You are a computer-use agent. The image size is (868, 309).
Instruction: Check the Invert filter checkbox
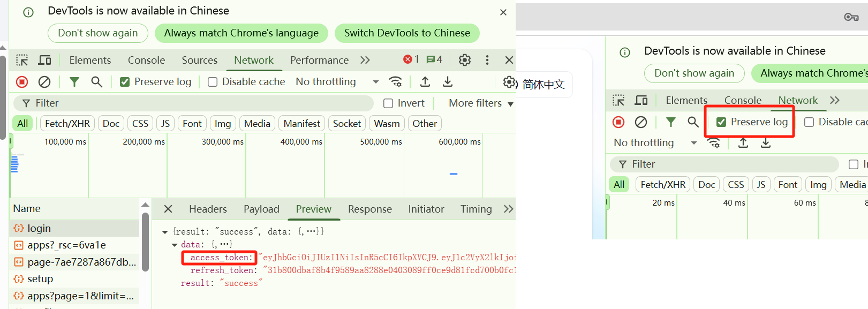point(388,103)
